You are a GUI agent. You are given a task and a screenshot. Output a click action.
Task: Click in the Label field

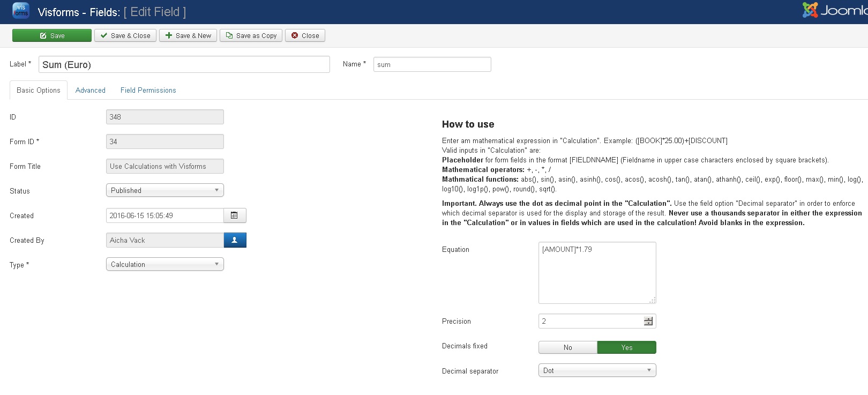[x=184, y=64]
